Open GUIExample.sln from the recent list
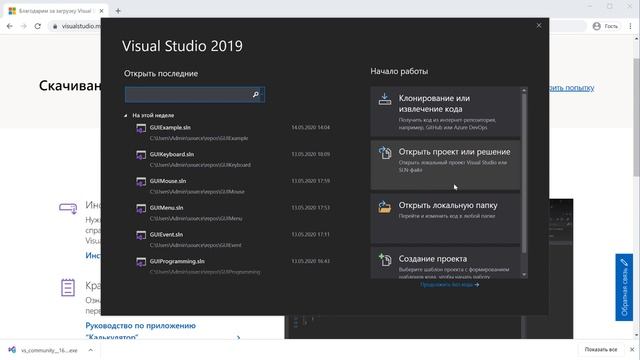Viewport: 640px width, 360px height. (x=233, y=132)
